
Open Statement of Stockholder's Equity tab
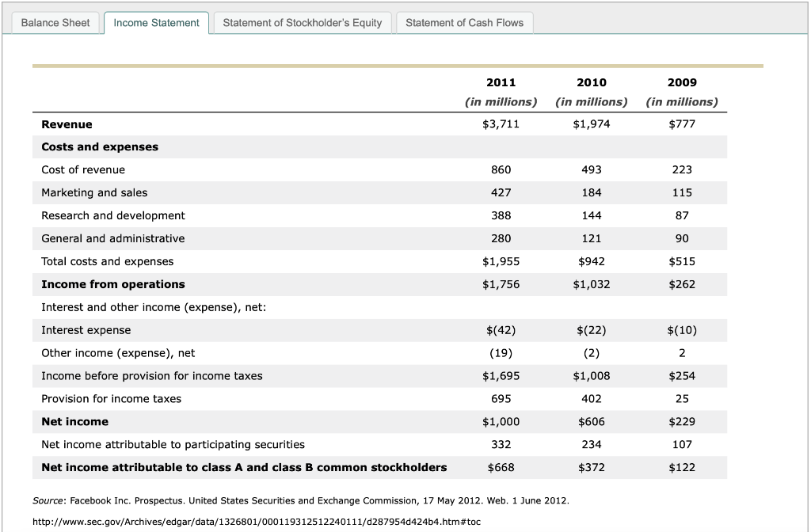[303, 23]
